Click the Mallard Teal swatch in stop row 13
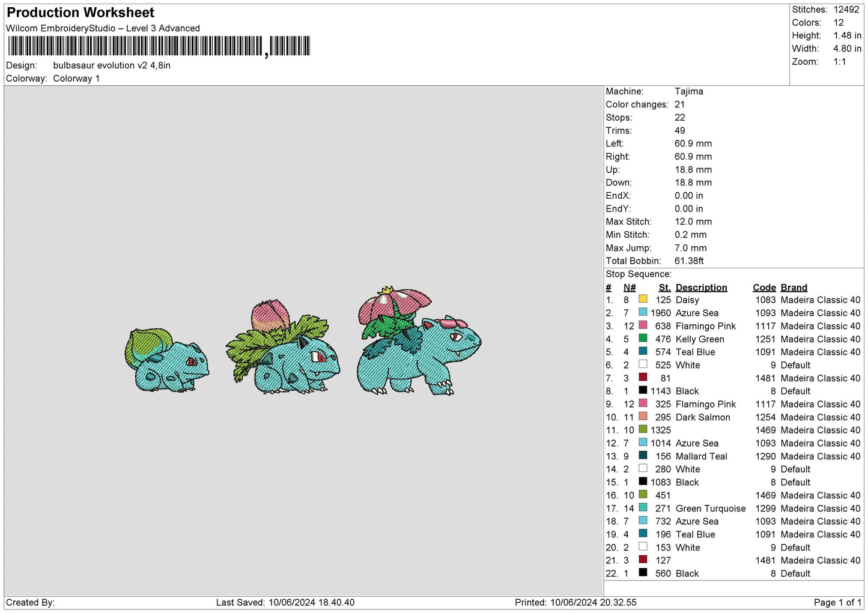868x613 pixels. coord(643,455)
